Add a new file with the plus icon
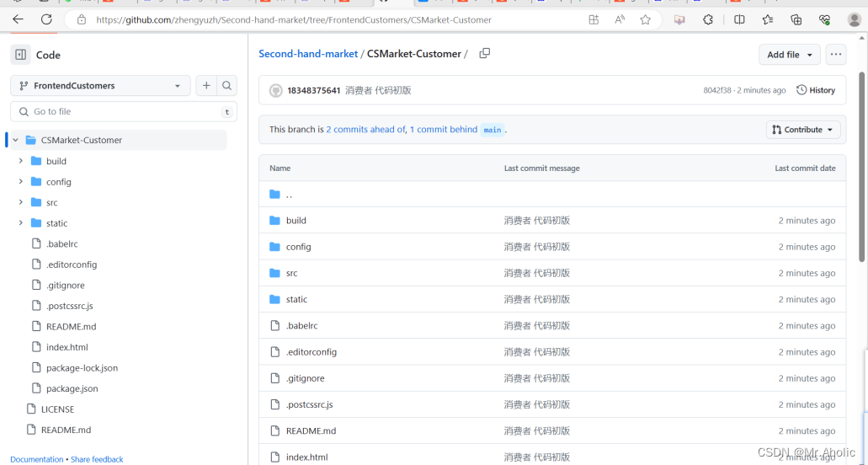 pyautogui.click(x=206, y=86)
